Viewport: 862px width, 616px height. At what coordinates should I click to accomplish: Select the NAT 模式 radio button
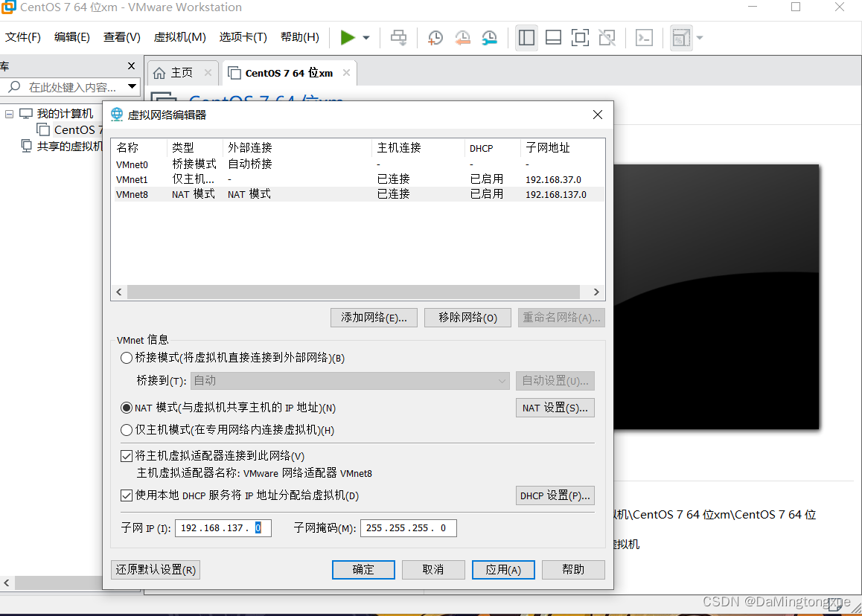(127, 408)
